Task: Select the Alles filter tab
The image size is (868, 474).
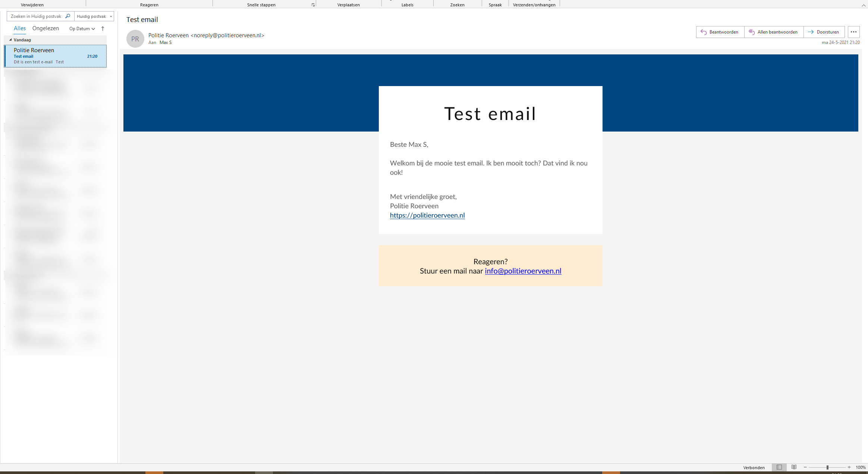Action: point(19,28)
